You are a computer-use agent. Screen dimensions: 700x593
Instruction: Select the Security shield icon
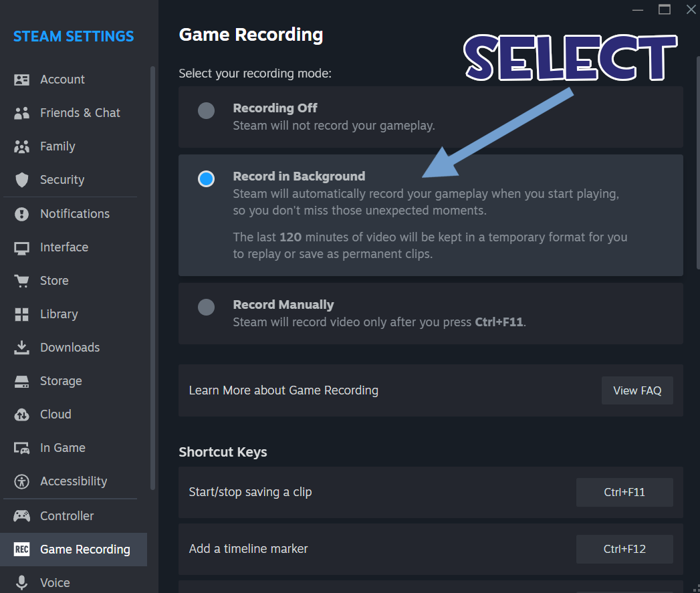(21, 180)
